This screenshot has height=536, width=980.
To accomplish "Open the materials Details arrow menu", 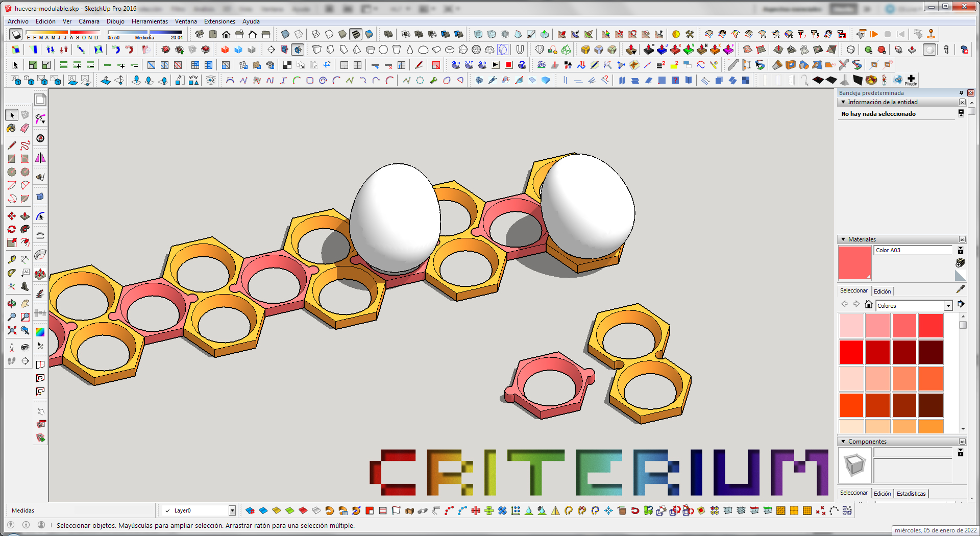I will (x=961, y=304).
